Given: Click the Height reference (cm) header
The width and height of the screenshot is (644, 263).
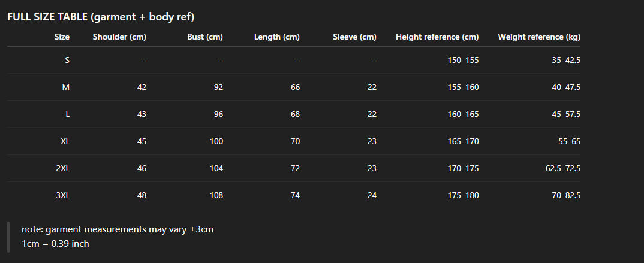Looking at the screenshot, I should (x=437, y=37).
